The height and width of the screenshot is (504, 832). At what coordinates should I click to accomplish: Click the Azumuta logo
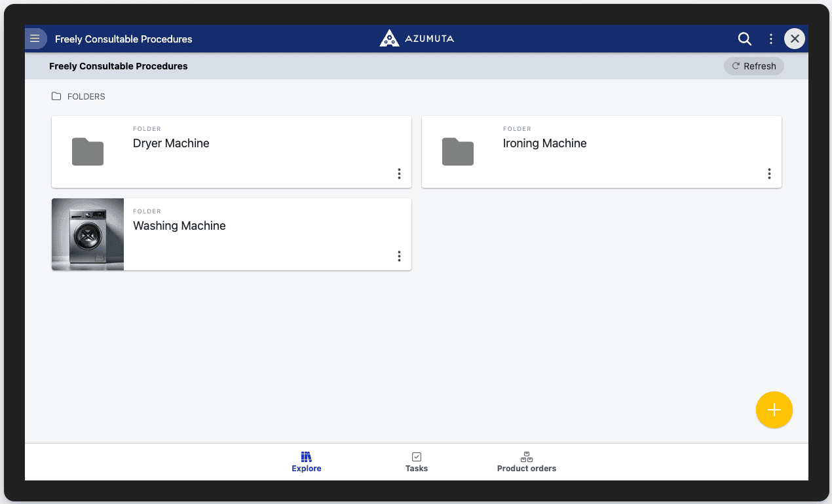pyautogui.click(x=417, y=39)
